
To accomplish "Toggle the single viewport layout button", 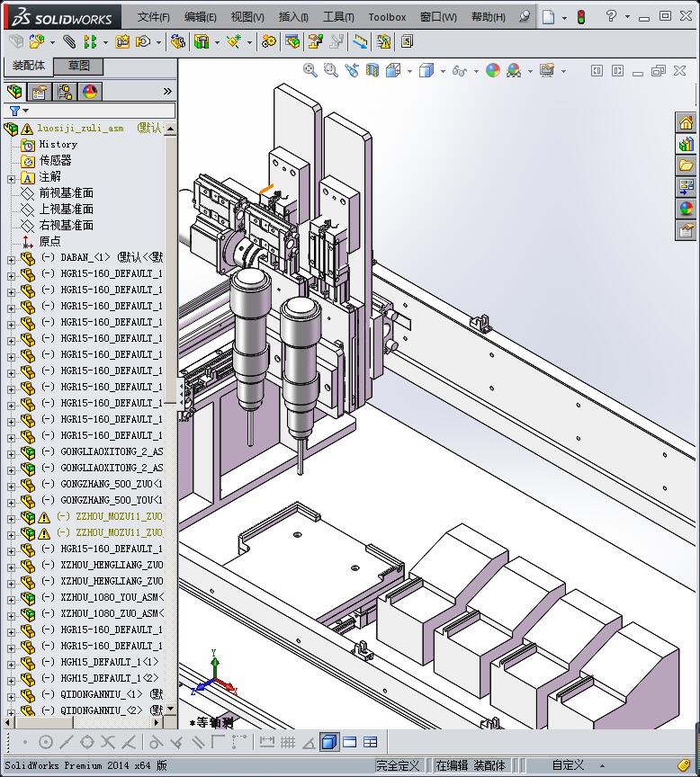I will coord(349,742).
